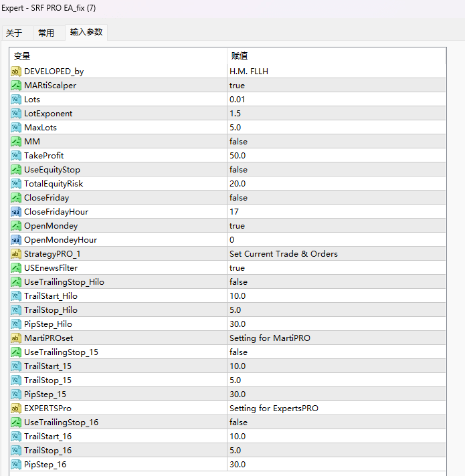This screenshot has width=465, height=476.
Task: Edit the TrailStop_Hilo value 5.0
Action: coord(337,310)
